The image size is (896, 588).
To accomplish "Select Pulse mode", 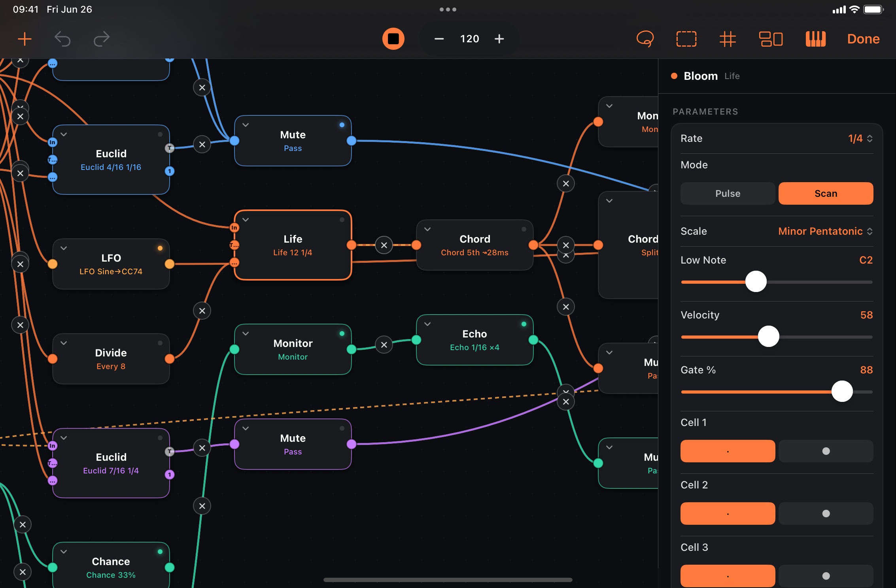I will (728, 193).
